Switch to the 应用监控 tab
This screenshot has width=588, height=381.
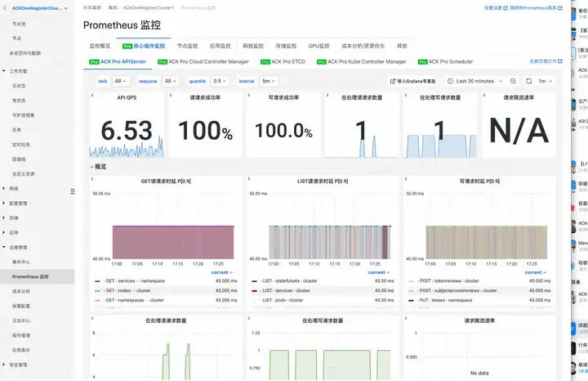220,46
